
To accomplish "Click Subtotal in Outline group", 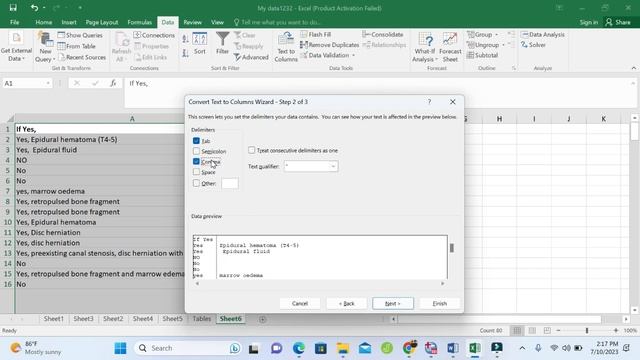I will (482, 55).
